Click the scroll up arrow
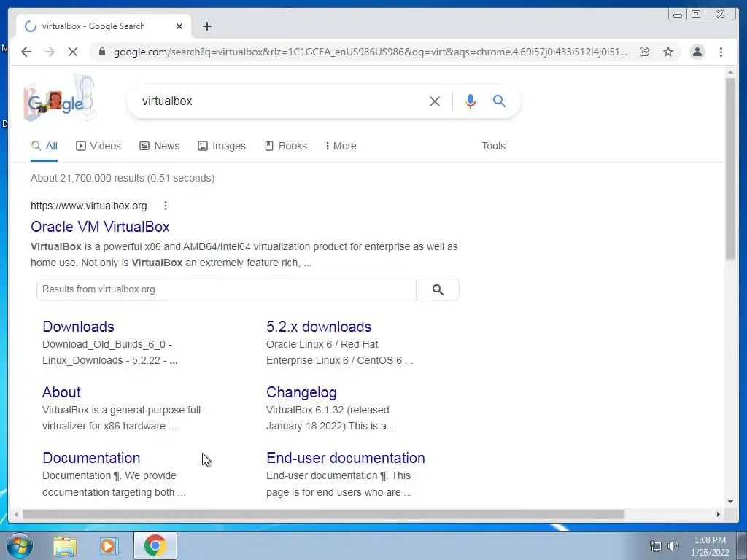 pyautogui.click(x=730, y=72)
